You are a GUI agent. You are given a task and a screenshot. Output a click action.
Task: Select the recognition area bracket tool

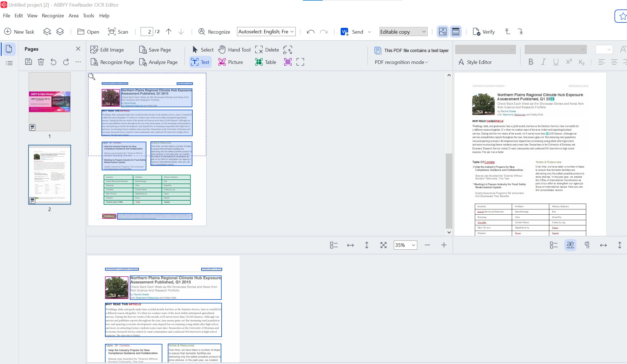coord(300,62)
